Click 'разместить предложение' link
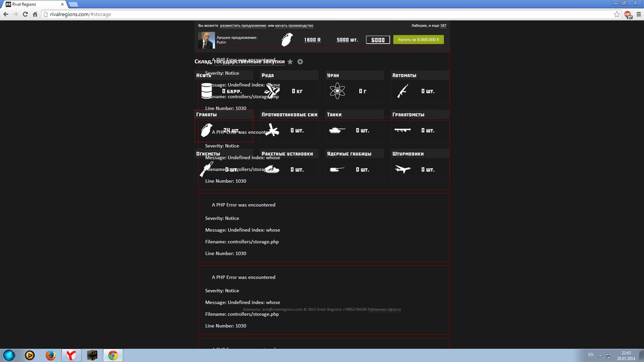 (243, 26)
